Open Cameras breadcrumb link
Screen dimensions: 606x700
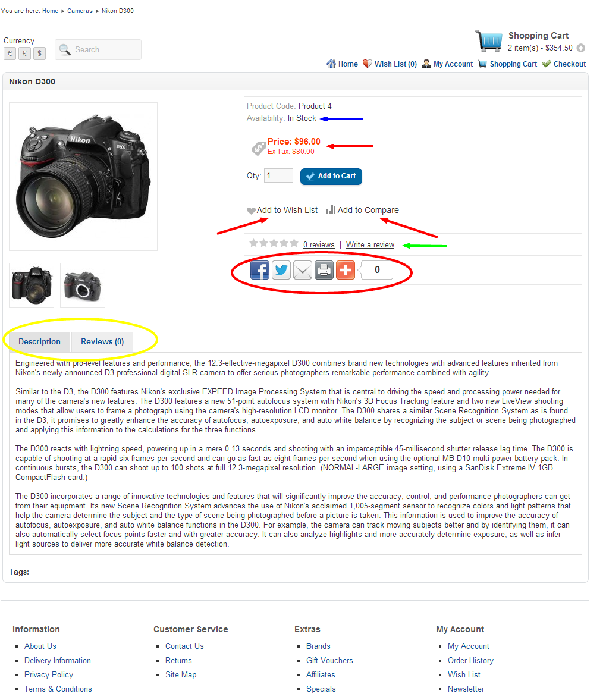click(80, 11)
